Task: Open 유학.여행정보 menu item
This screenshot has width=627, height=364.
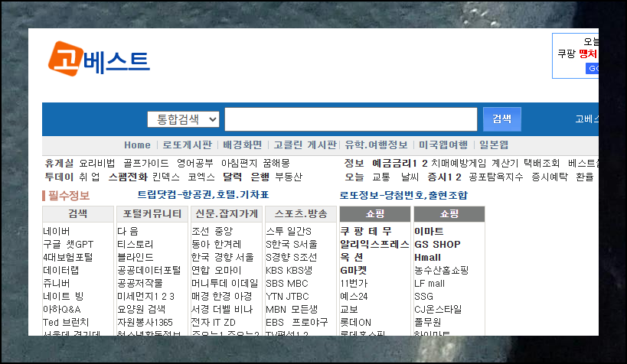Action: 377,145
